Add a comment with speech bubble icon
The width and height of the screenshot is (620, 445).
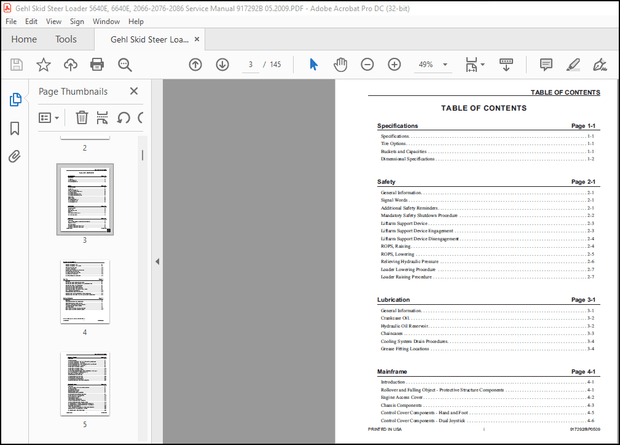click(546, 64)
